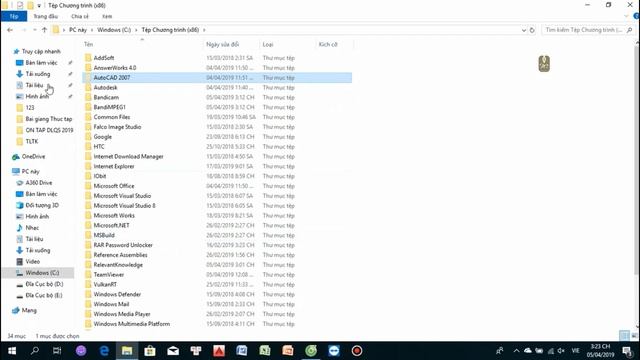The width and height of the screenshot is (640, 360).
Task: Open Windows Start menu
Action: (12, 351)
